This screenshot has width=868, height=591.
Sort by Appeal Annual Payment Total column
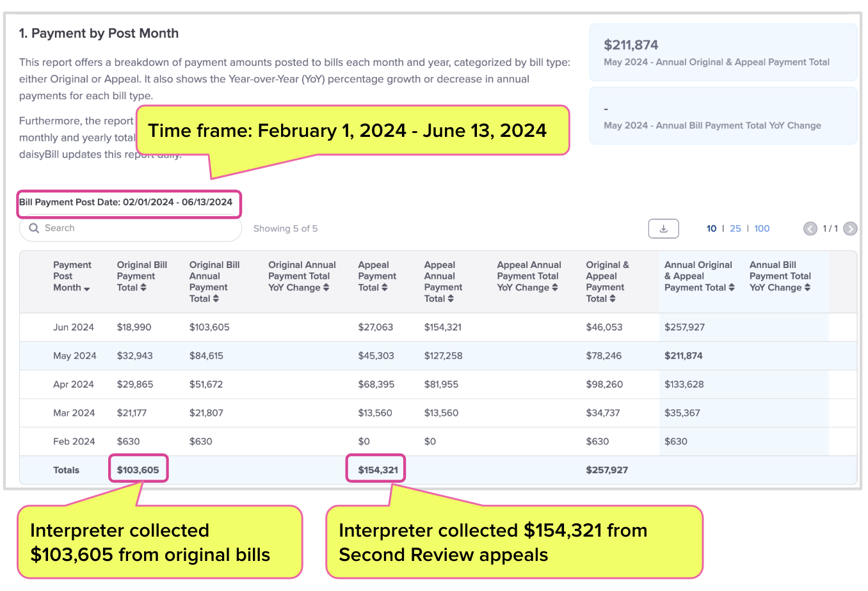(451, 299)
